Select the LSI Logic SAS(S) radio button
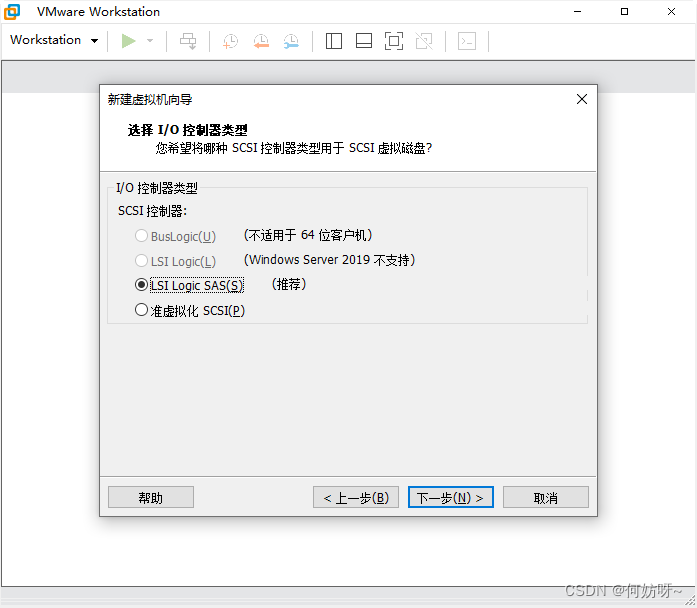The image size is (697, 608). tap(141, 285)
